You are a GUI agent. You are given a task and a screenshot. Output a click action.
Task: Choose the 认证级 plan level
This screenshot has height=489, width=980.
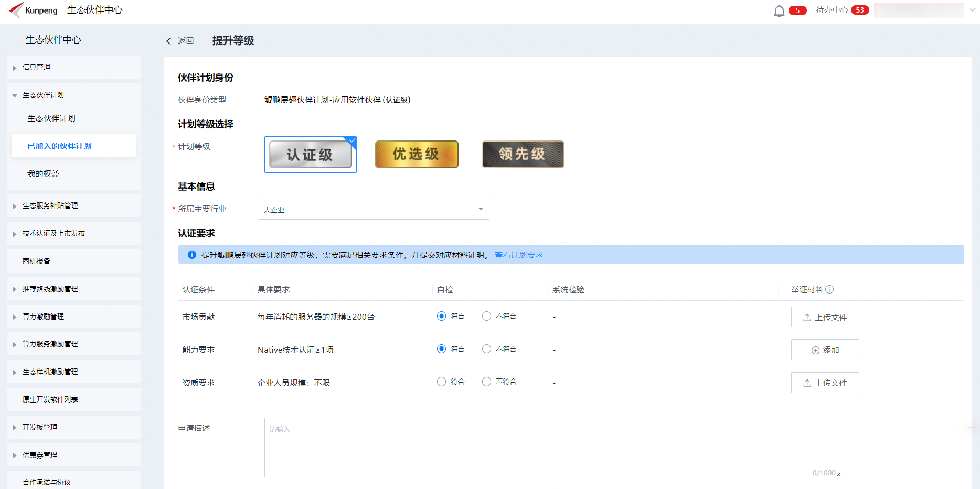coord(311,155)
